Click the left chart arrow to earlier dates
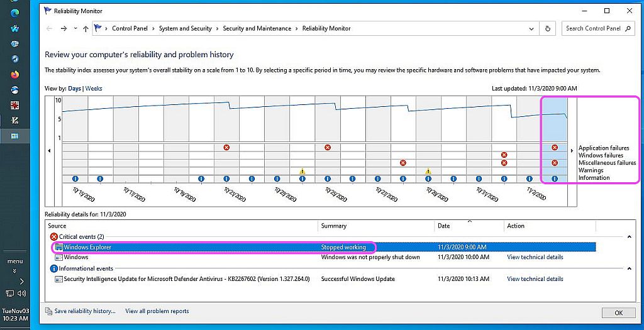Image resolution: width=644 pixels, height=330 pixels. pos(49,151)
